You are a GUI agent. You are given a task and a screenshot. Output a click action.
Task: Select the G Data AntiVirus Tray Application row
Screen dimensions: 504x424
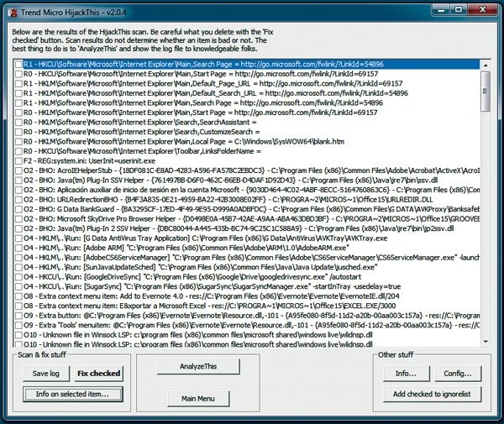click(x=248, y=238)
